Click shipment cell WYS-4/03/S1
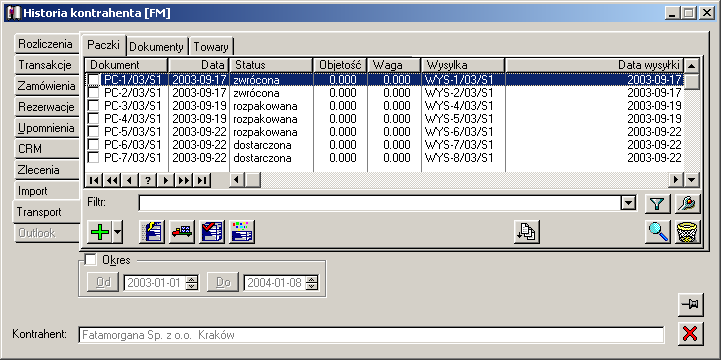 click(463, 106)
